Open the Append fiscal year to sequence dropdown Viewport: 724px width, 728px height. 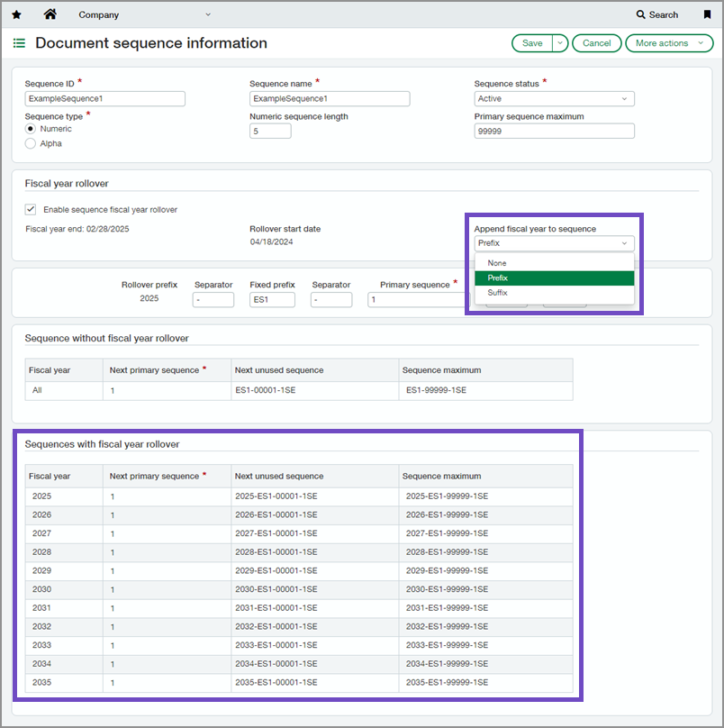pos(554,242)
